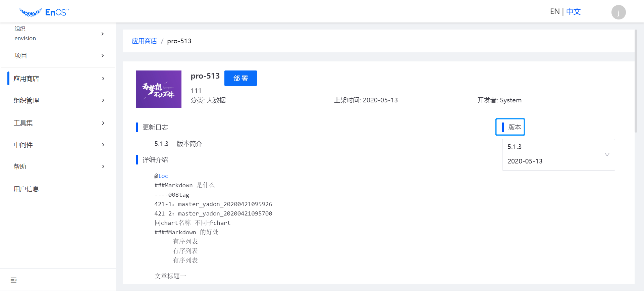Click the 版本 section heading
The height and width of the screenshot is (291, 644).
[515, 127]
